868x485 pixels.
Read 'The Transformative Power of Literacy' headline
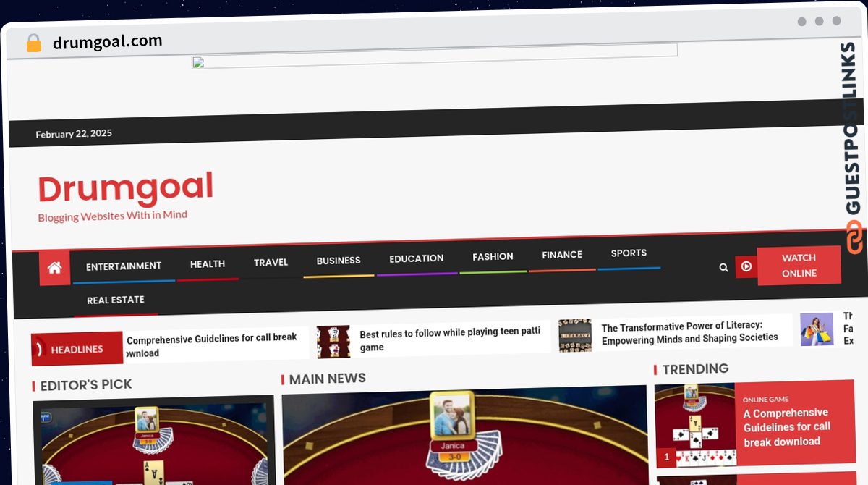tap(689, 332)
